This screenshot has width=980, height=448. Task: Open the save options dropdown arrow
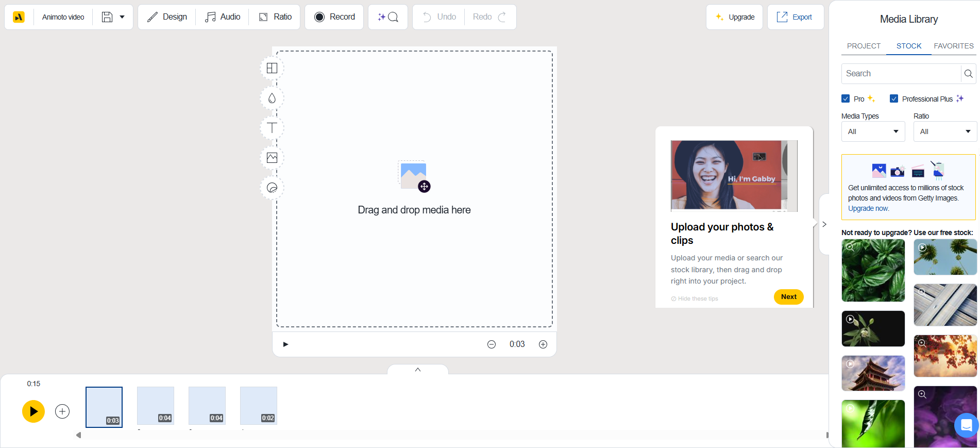tap(122, 17)
